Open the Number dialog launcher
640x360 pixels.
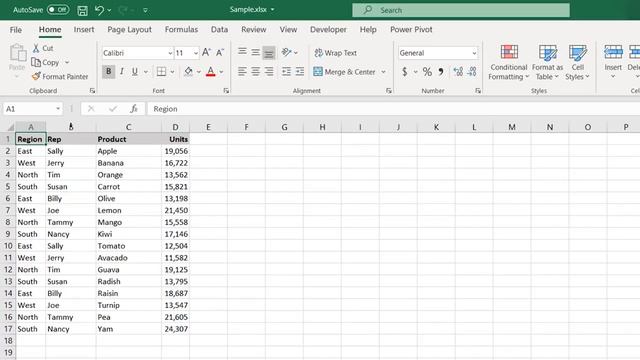pos(478,91)
